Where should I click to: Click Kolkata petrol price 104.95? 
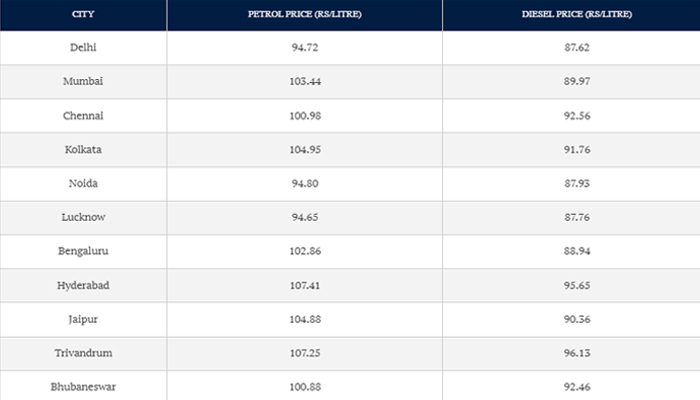tap(304, 150)
